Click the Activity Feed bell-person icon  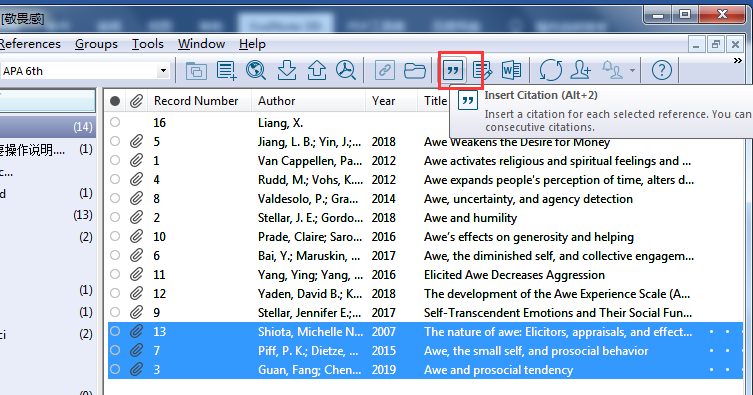(613, 71)
